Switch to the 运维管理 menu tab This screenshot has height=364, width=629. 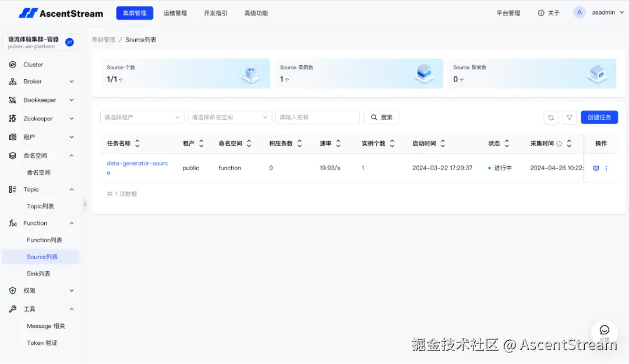coord(175,12)
